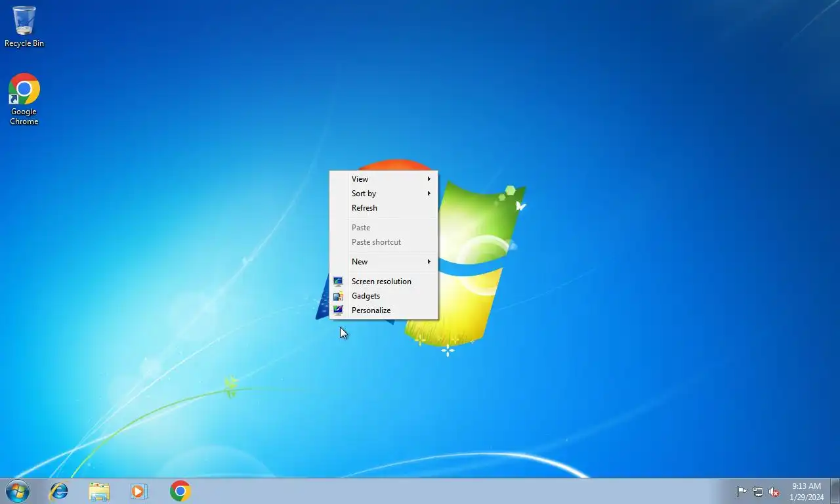Expand the New submenu
This screenshot has width=840, height=504.
pos(384,261)
